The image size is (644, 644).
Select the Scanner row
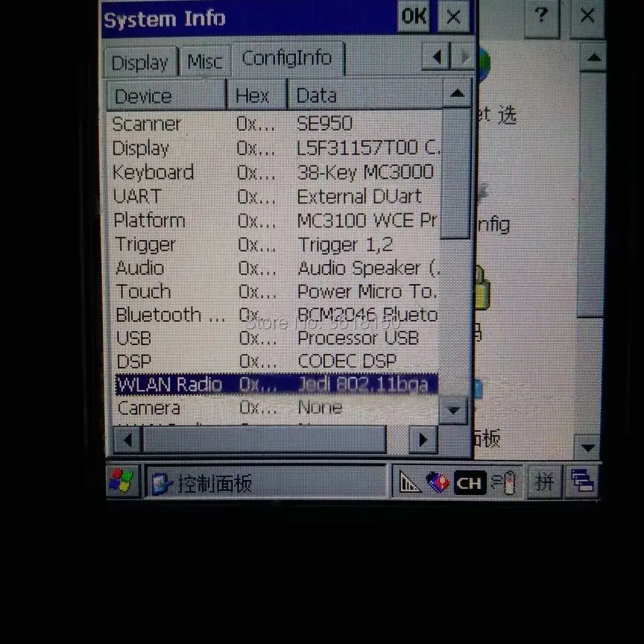pos(275,123)
